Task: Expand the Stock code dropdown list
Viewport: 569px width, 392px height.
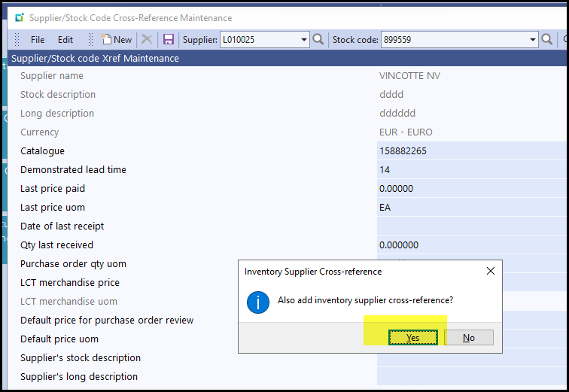Action: [x=532, y=40]
